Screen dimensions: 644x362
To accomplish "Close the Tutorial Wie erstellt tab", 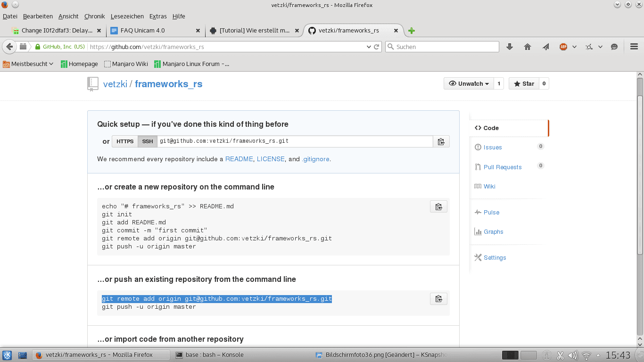I will (x=297, y=31).
